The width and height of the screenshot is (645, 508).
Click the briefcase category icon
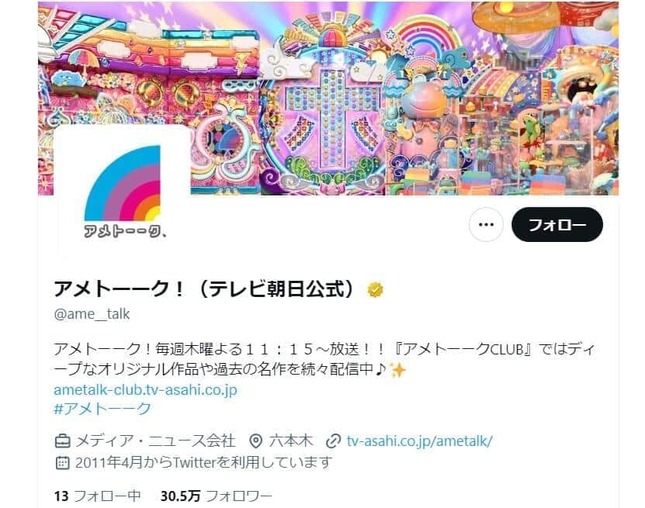[x=62, y=441]
